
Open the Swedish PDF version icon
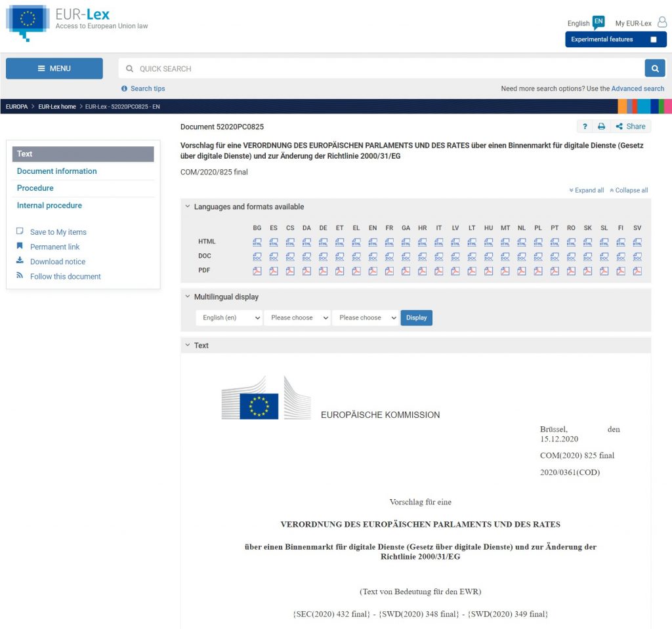tap(637, 271)
